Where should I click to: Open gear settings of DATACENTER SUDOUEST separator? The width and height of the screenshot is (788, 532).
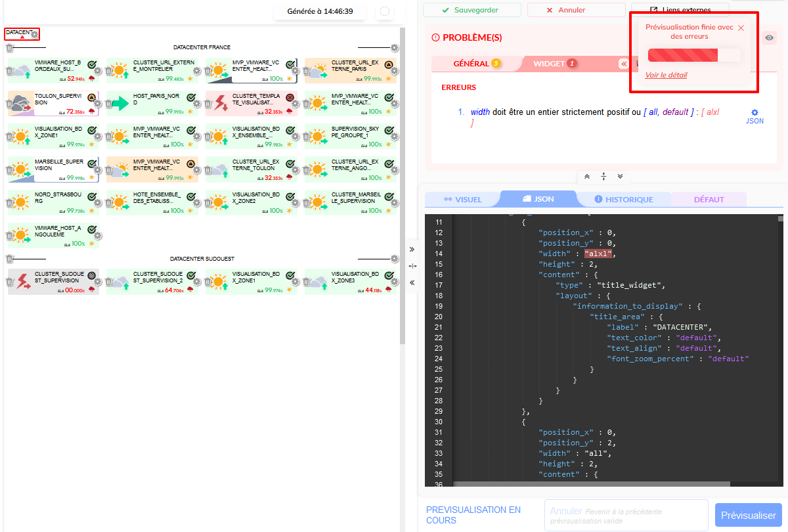(394, 259)
